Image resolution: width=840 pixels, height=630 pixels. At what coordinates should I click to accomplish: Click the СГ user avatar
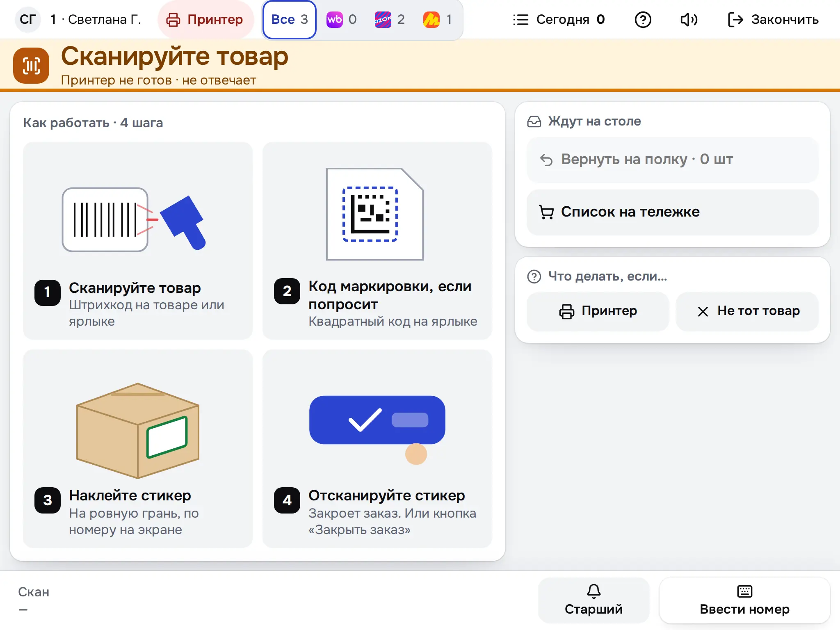pyautogui.click(x=28, y=19)
